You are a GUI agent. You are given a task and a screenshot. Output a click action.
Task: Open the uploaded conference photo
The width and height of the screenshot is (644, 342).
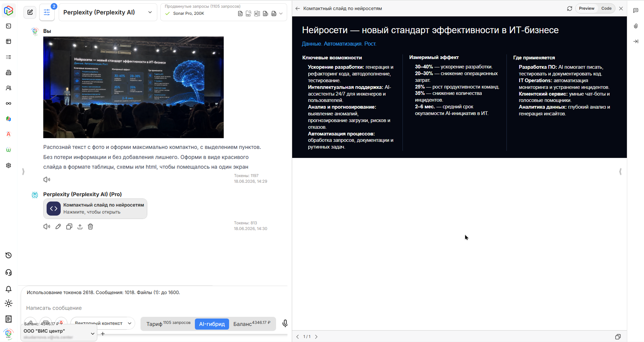(x=133, y=87)
